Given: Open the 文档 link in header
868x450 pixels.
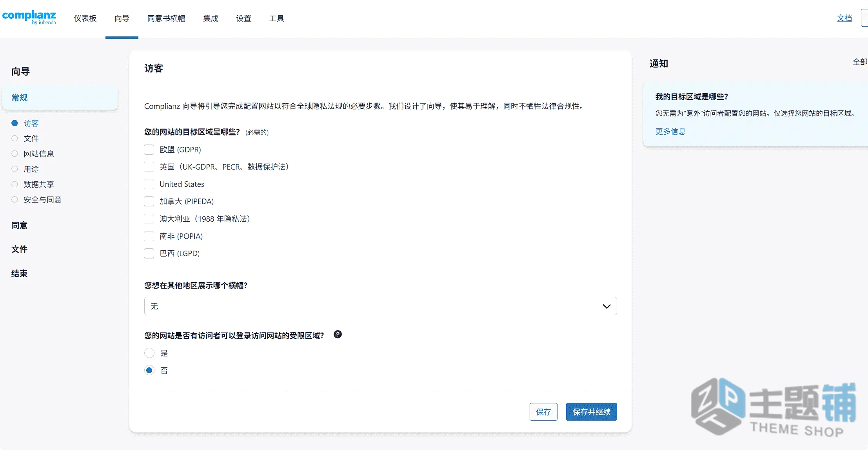Looking at the screenshot, I should pyautogui.click(x=844, y=18).
